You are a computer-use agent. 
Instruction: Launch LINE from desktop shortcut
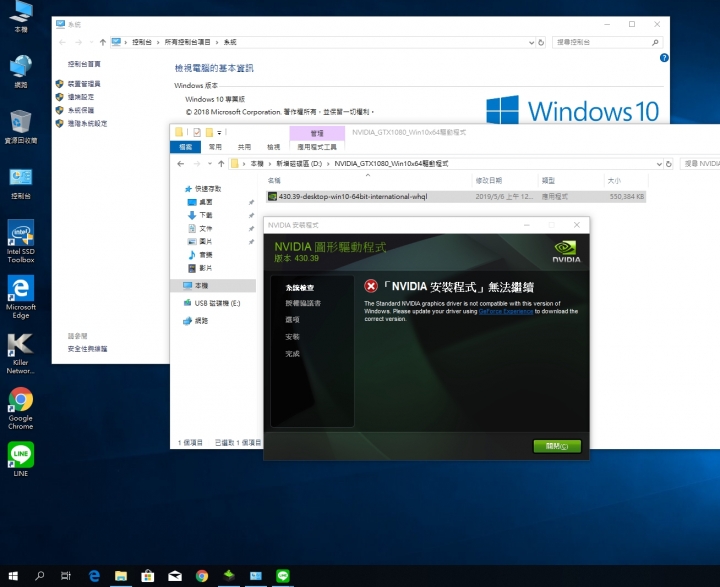click(21, 459)
